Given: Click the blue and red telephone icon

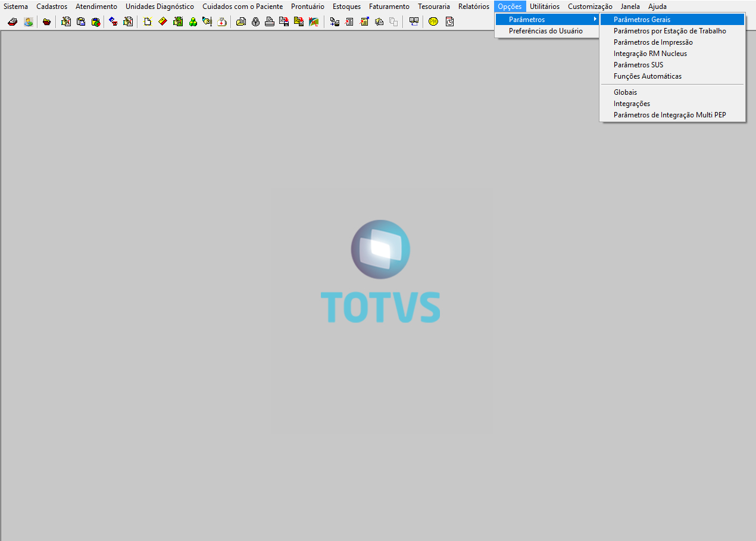Looking at the screenshot, I should [113, 22].
